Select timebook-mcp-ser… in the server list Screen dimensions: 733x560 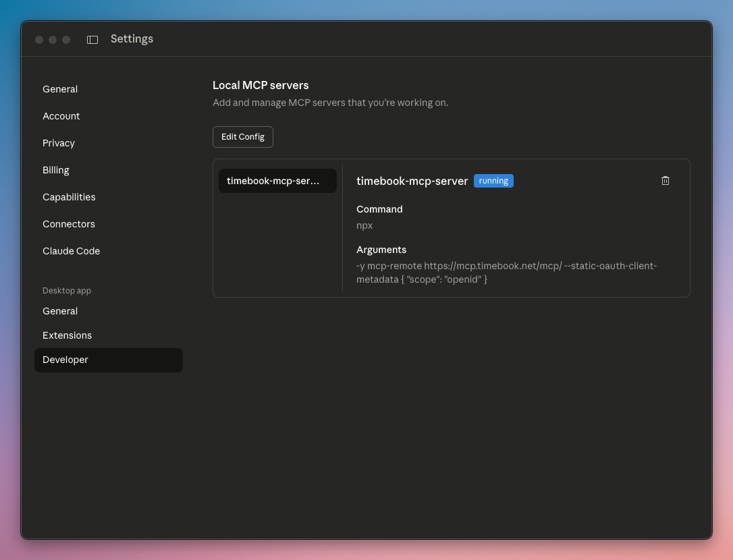pos(277,181)
